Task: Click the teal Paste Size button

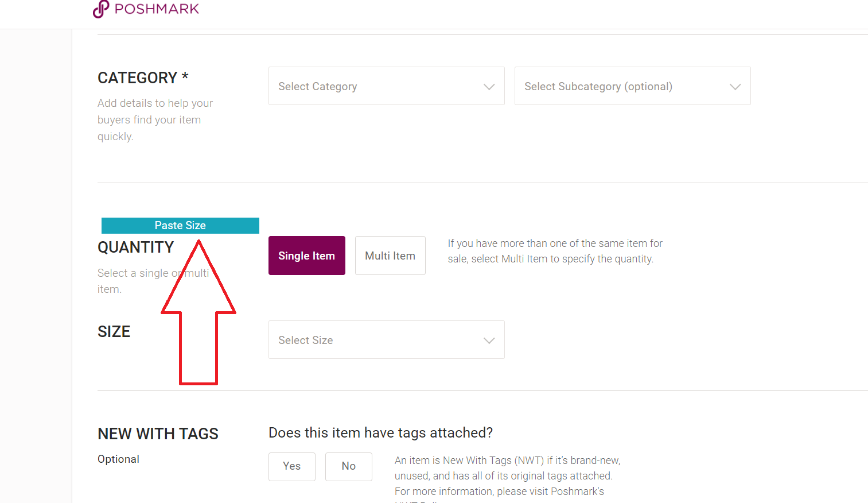Action: coord(180,226)
